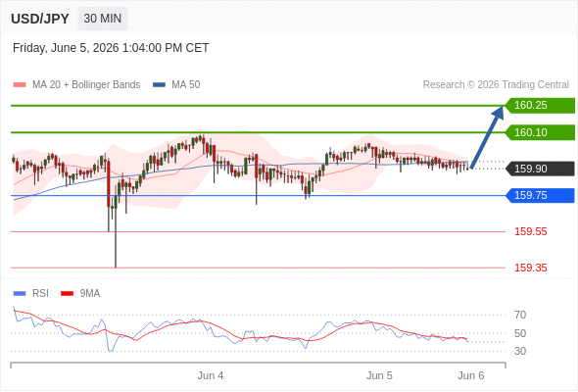Select the 159.75 pivot price tag

[x=540, y=195]
